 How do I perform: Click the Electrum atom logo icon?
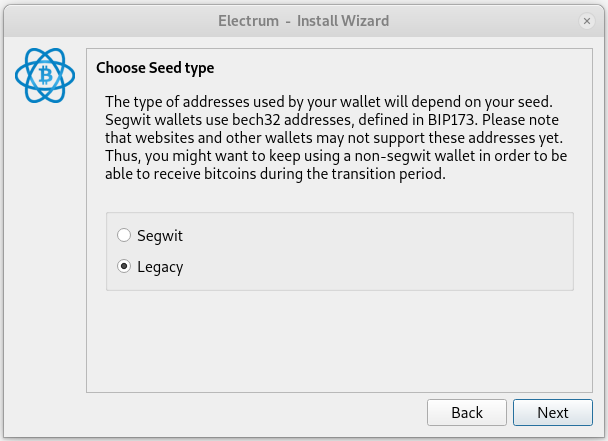[45, 75]
